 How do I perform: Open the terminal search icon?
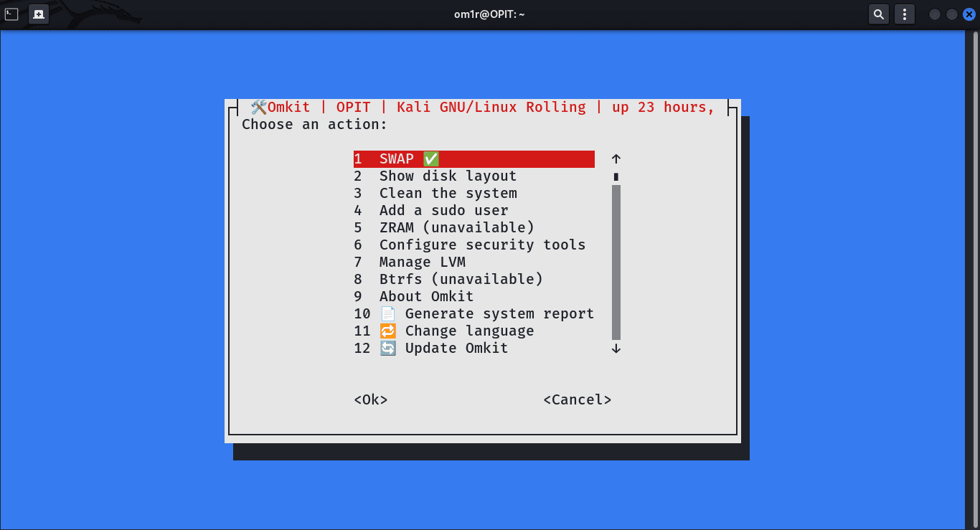[878, 14]
